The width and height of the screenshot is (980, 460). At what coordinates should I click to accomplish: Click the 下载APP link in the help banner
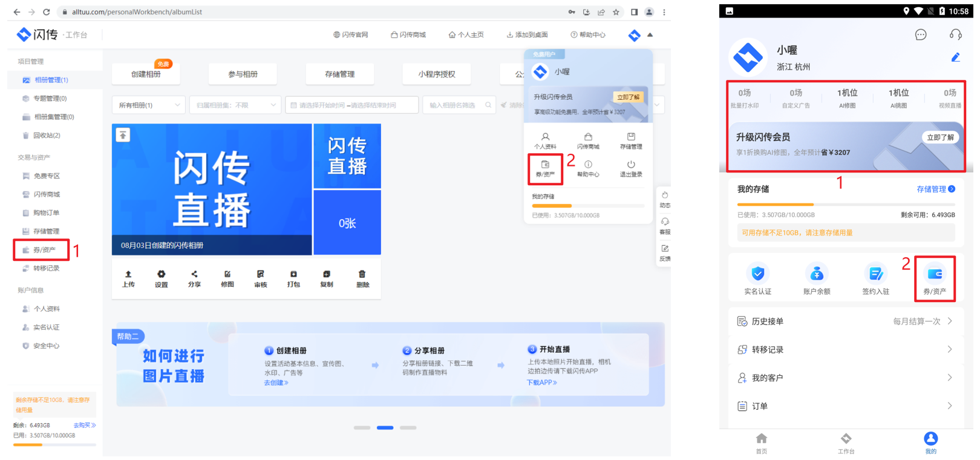(541, 383)
